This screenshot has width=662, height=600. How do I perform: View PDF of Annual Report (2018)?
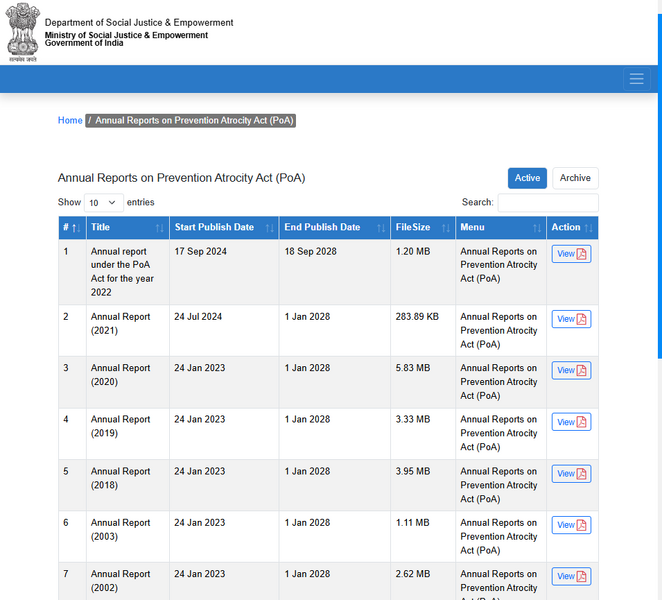click(571, 474)
